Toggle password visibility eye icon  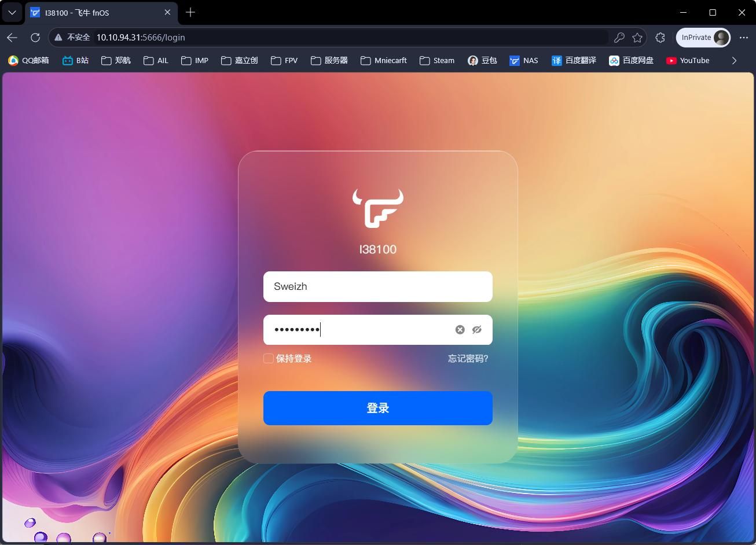click(x=477, y=330)
